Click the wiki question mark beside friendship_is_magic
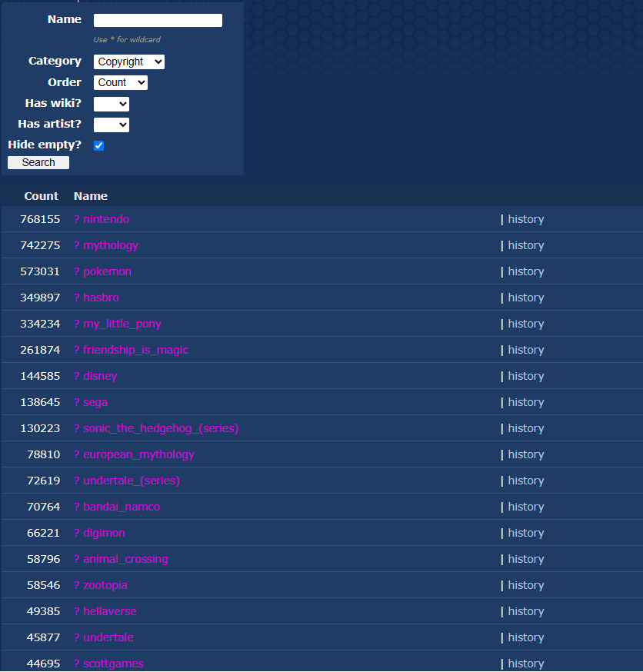 tap(77, 350)
